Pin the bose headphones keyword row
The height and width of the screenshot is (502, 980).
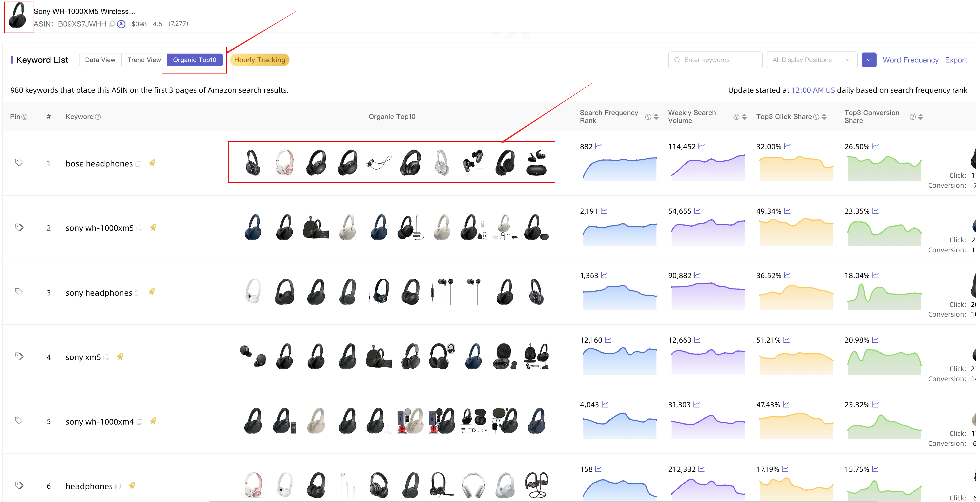(19, 163)
